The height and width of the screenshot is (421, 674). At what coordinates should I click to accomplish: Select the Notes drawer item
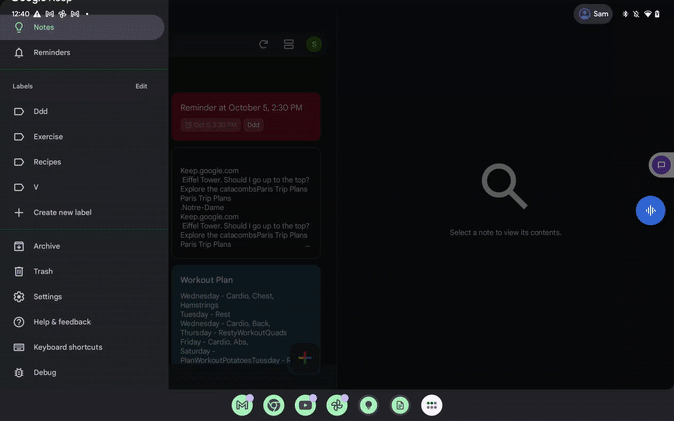(44, 27)
